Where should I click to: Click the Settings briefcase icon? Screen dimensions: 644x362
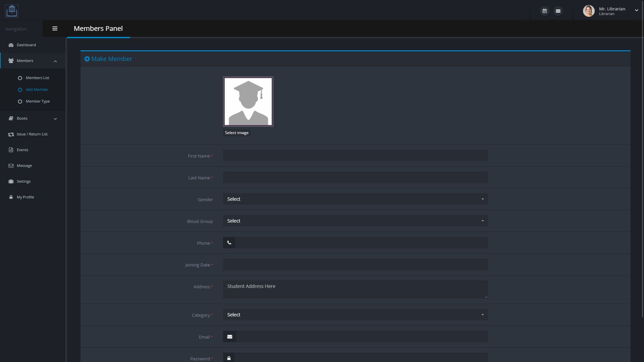[x=11, y=181]
